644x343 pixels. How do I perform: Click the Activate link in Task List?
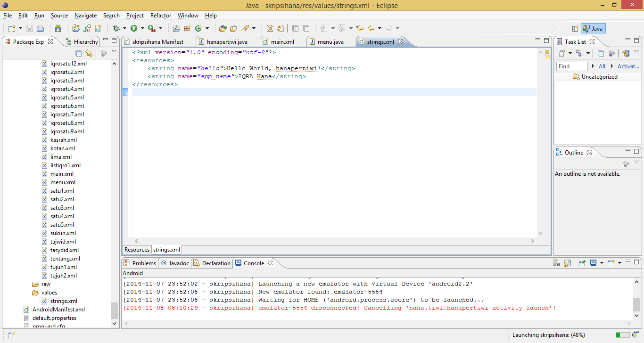click(x=628, y=66)
